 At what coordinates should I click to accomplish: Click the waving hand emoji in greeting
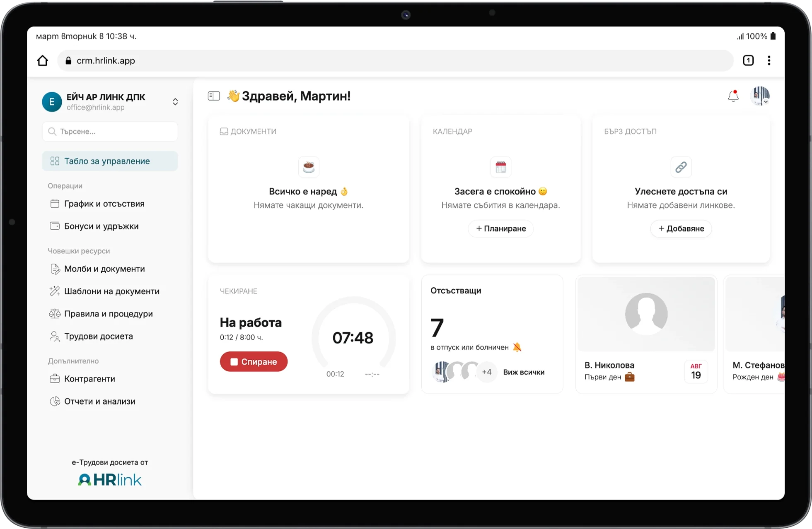click(x=233, y=96)
